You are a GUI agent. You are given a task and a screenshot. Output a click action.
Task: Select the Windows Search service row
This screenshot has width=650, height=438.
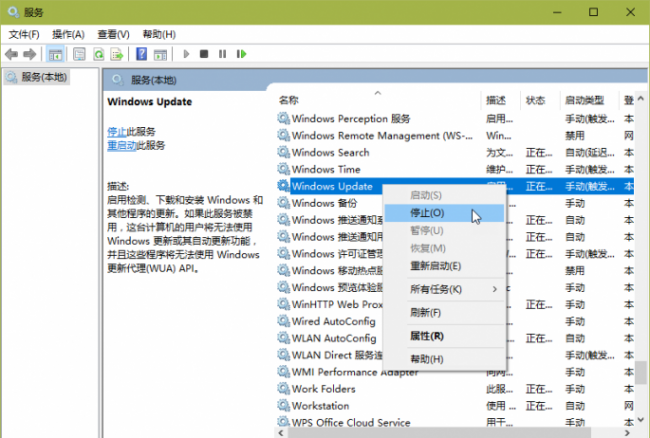pyautogui.click(x=455, y=152)
